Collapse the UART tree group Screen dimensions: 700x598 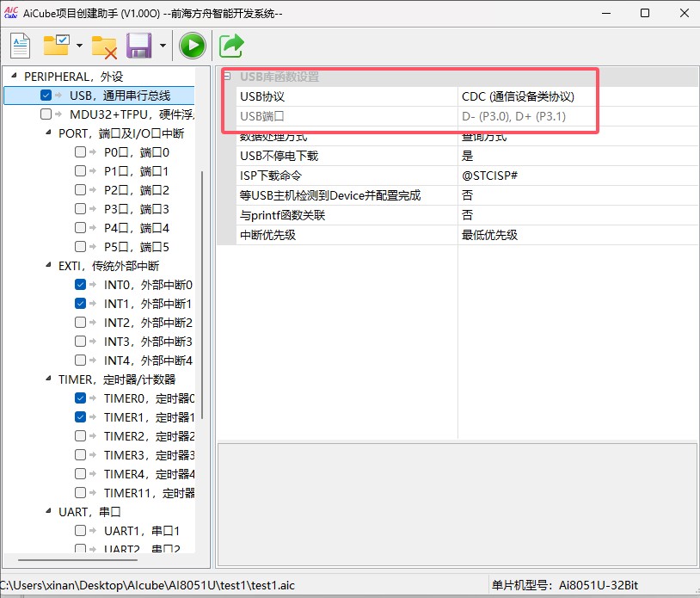48,511
